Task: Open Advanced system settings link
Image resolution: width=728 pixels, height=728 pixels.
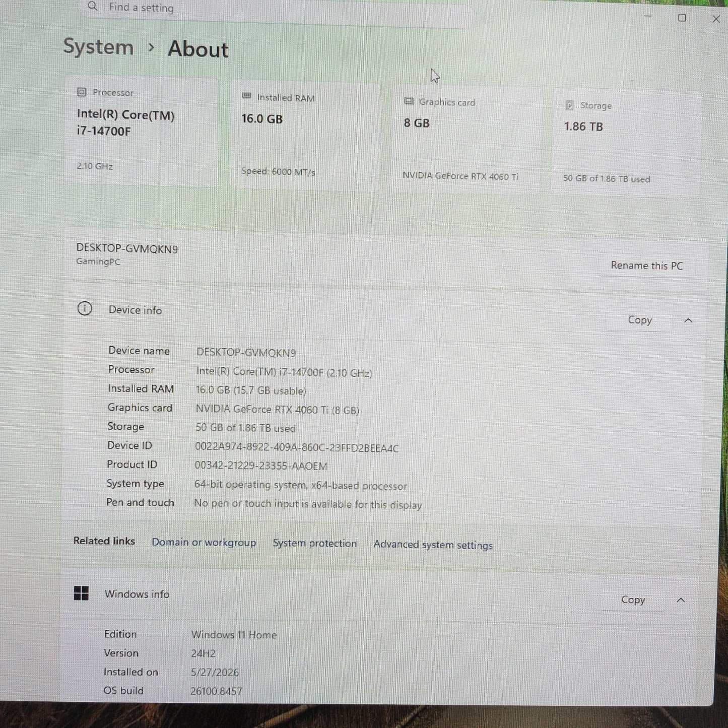Action: 433,545
